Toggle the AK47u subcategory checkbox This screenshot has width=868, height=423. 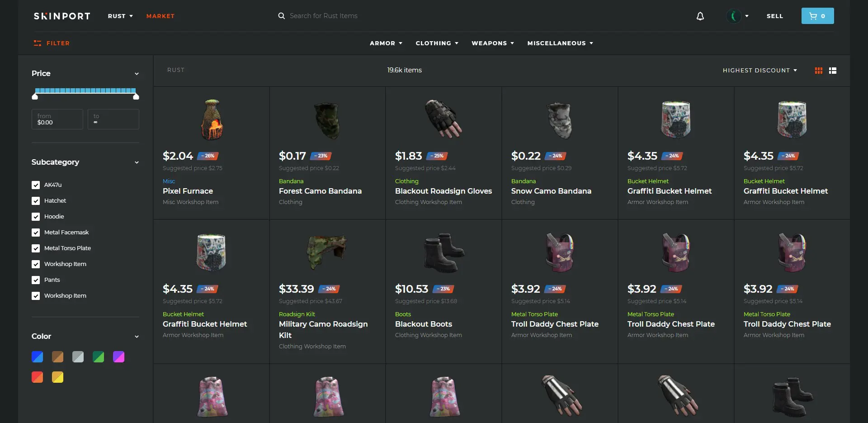[36, 185]
